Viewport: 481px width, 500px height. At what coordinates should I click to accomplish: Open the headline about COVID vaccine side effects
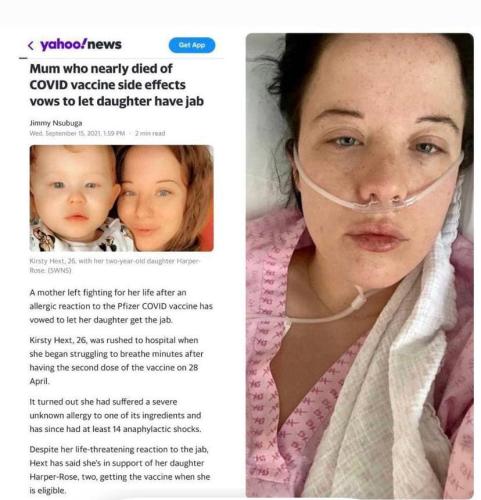tap(117, 85)
